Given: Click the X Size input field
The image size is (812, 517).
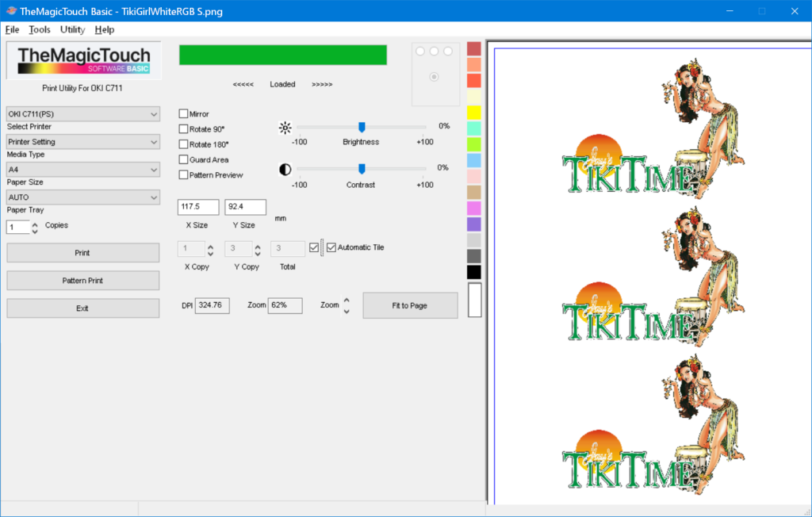Looking at the screenshot, I should [198, 207].
